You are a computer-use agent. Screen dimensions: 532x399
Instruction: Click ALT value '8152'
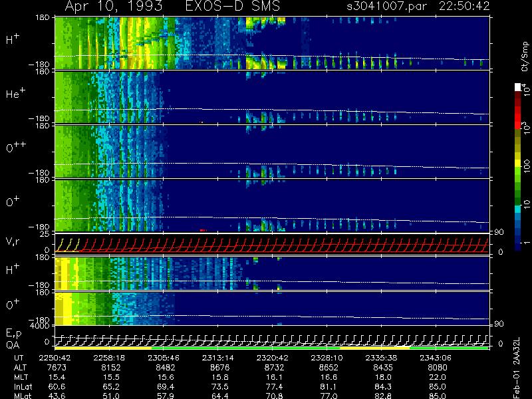pos(111,368)
